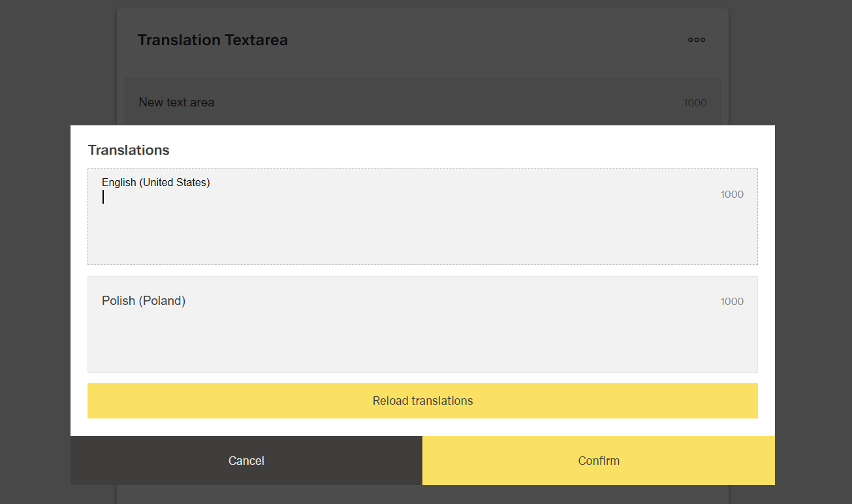Click the 1000 character counter in English field
852x504 pixels.
click(731, 194)
